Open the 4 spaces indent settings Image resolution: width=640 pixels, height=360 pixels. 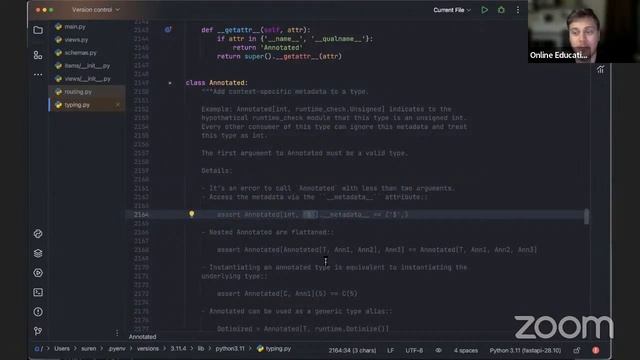coord(466,350)
